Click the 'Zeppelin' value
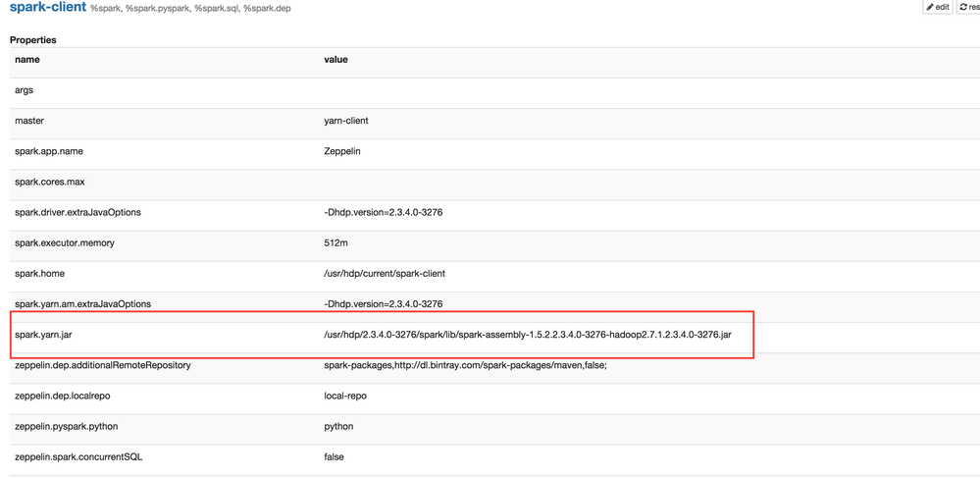 coord(342,151)
